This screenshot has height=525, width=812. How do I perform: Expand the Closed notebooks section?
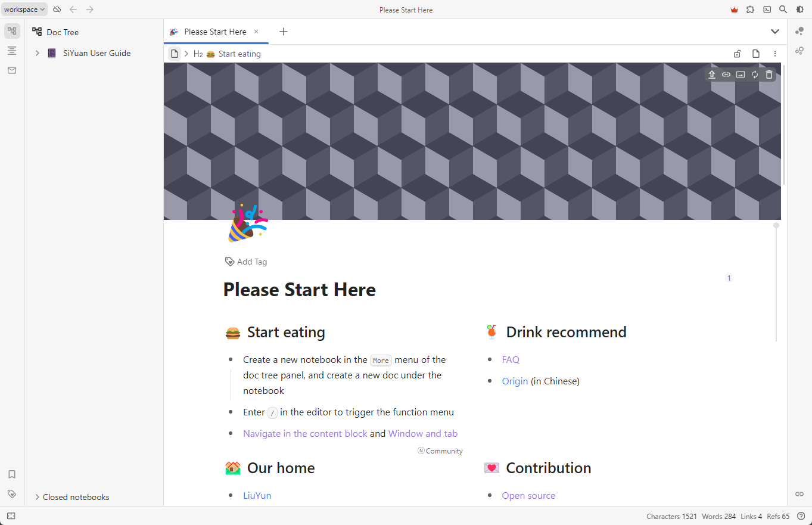point(37,497)
